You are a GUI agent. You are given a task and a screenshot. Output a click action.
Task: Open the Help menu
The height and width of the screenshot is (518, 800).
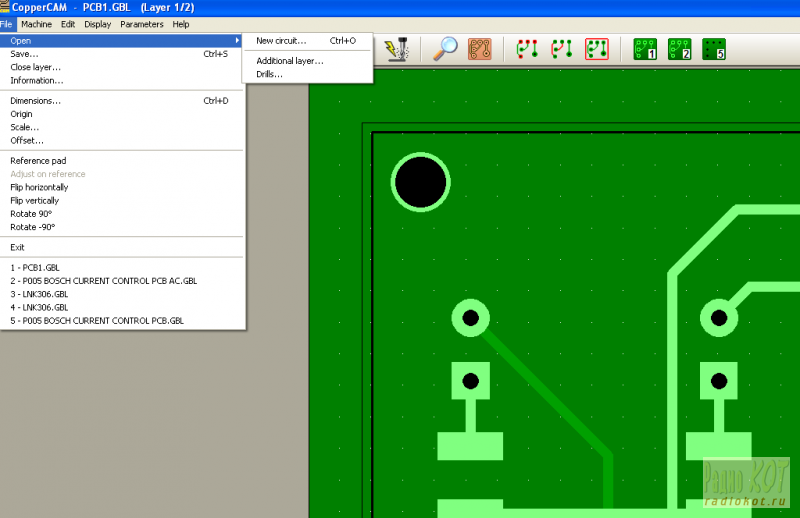pyautogui.click(x=181, y=24)
